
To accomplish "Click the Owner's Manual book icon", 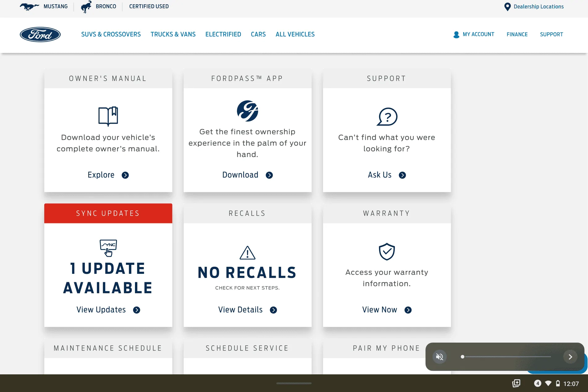I will pyautogui.click(x=108, y=116).
